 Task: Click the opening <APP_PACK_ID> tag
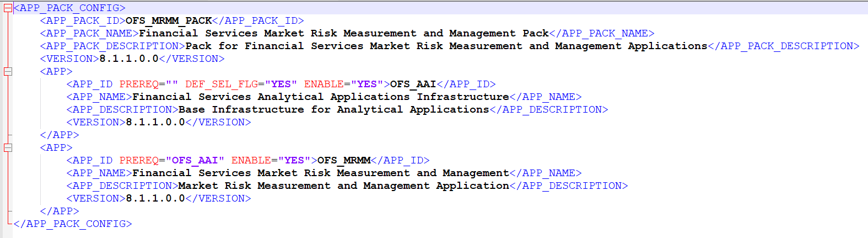pos(83,20)
